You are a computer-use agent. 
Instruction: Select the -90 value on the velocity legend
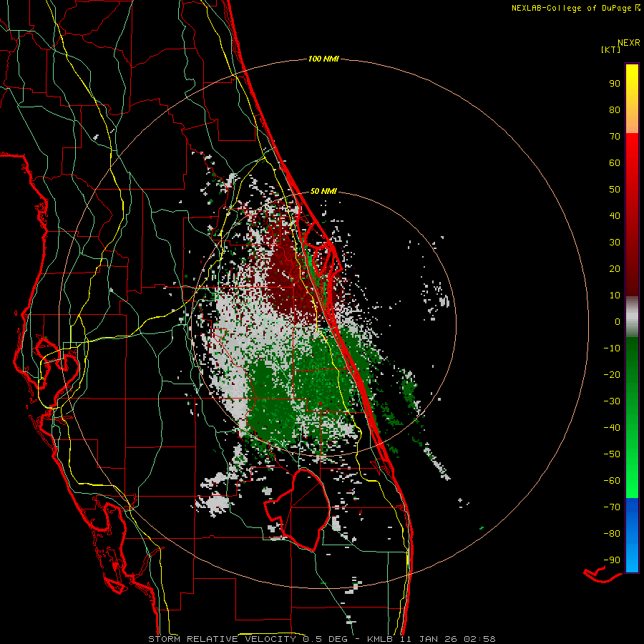coord(612,560)
